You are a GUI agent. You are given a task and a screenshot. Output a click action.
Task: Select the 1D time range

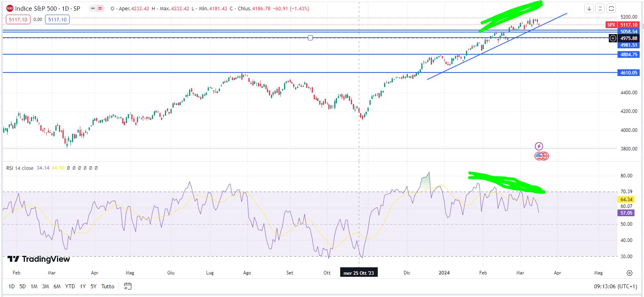point(11,286)
